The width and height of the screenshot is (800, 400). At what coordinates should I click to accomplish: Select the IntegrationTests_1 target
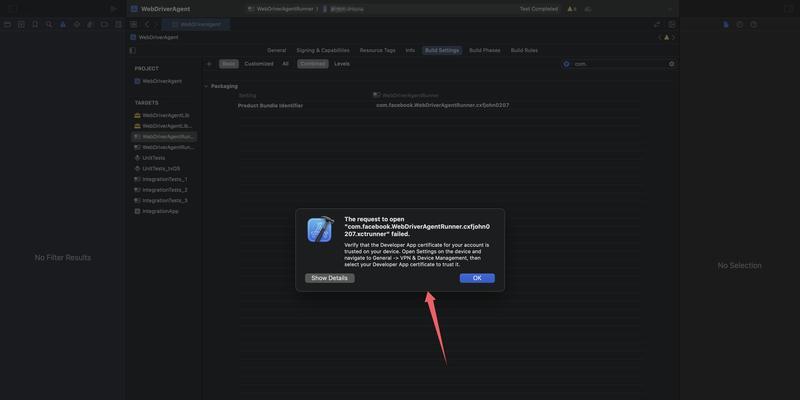(x=161, y=179)
